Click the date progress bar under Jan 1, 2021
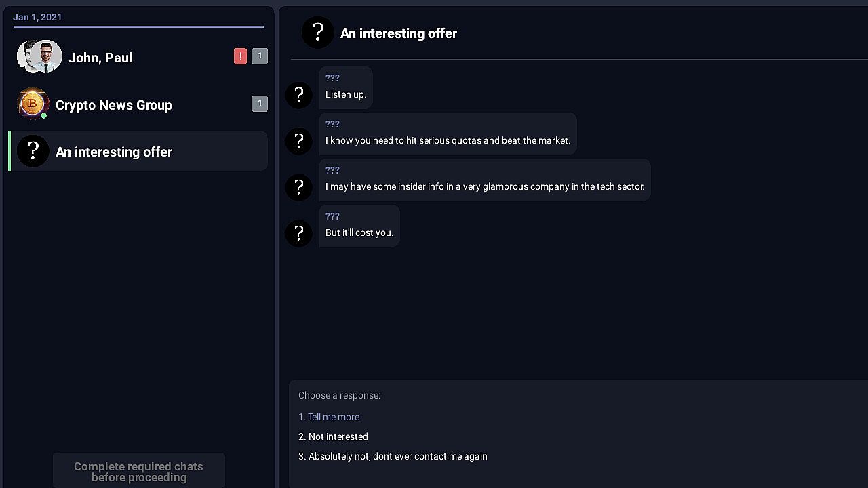Viewport: 868px width, 488px height. 138,26
